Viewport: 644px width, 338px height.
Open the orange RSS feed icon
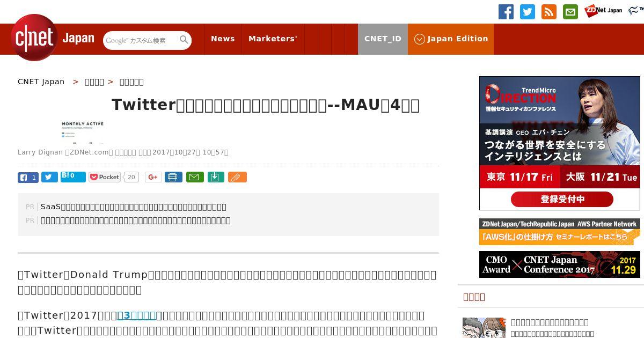[x=549, y=12]
